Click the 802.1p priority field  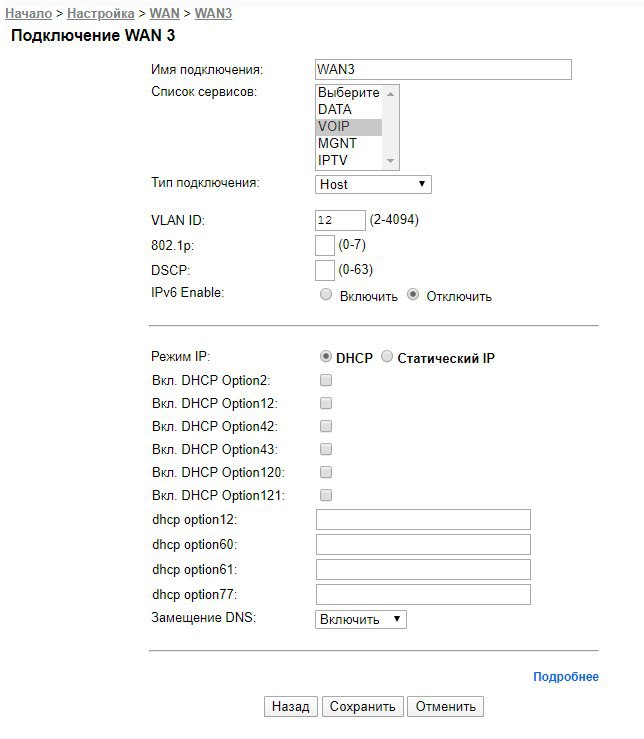coord(325,245)
